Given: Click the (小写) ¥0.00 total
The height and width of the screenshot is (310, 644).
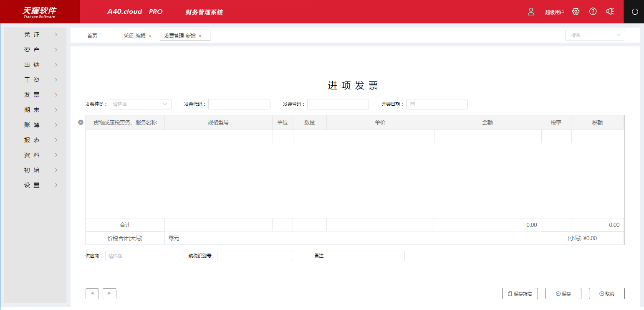Looking at the screenshot, I should [582, 238].
